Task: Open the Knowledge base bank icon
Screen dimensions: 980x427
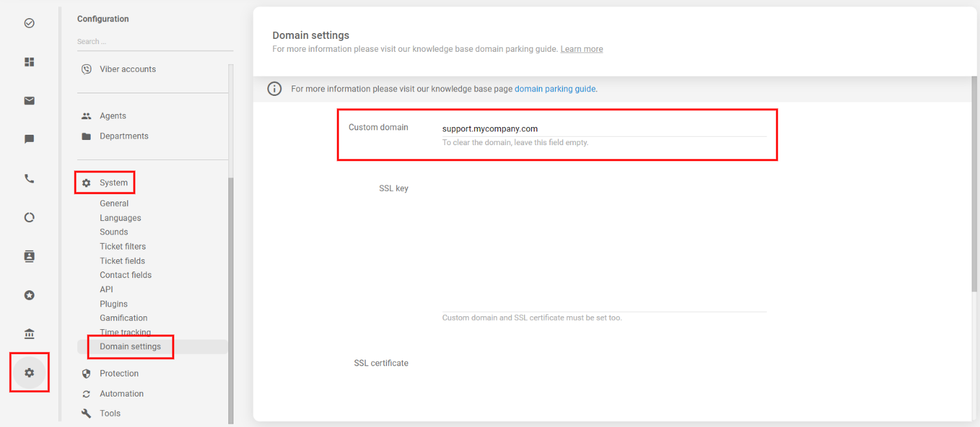Action: [29, 334]
